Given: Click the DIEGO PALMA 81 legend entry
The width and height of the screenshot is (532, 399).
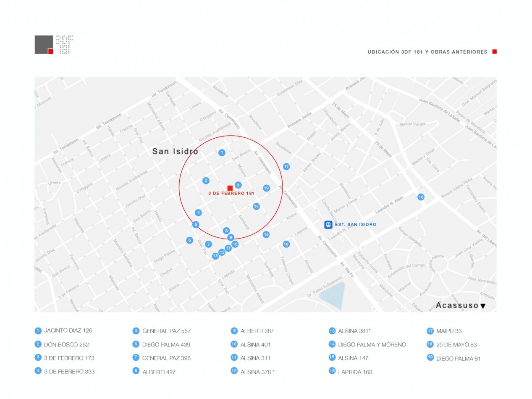Looking at the screenshot, I should click(459, 359).
